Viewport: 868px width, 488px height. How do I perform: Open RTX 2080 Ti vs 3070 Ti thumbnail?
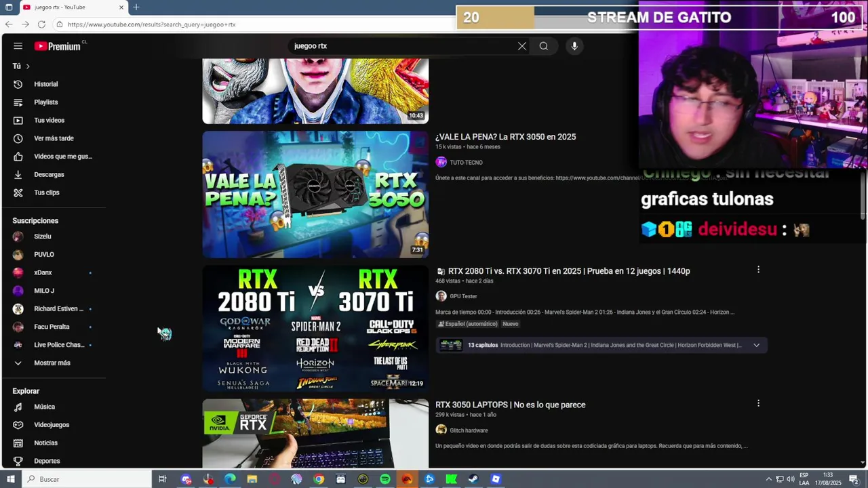[315, 328]
